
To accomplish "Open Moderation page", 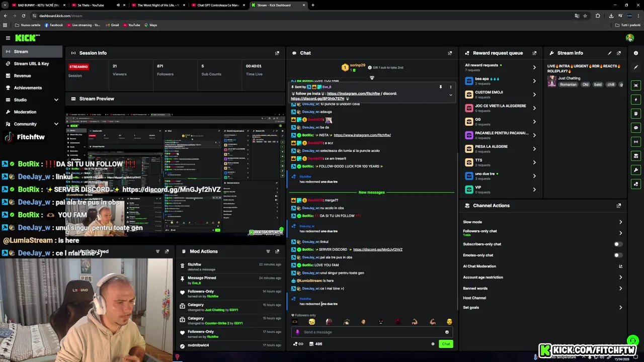I will (x=31, y=112).
